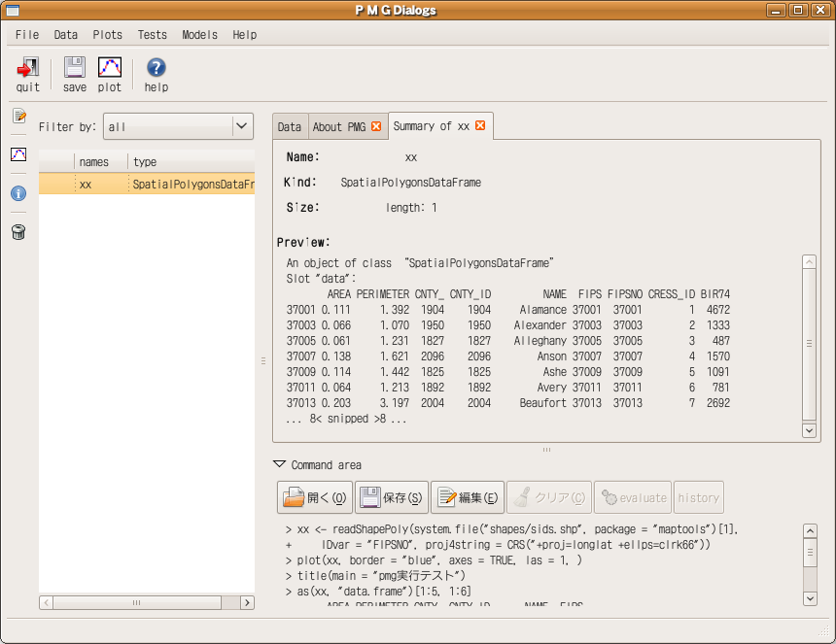The height and width of the screenshot is (644, 836).
Task: Close the Summary of xx tab
Action: (x=480, y=126)
